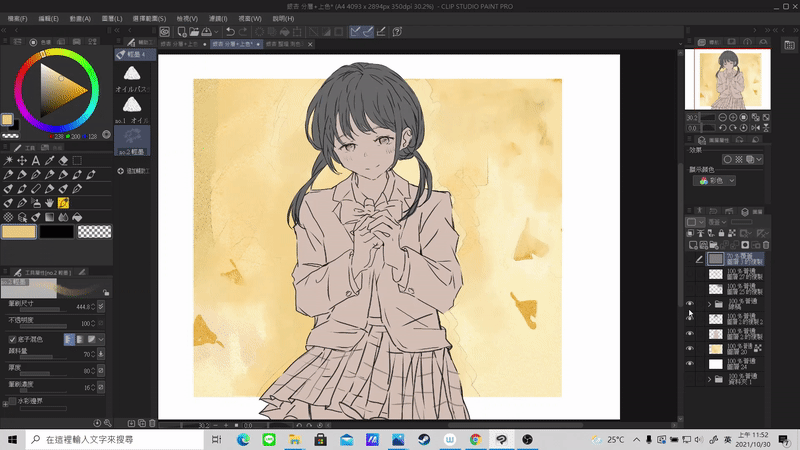Flip canvas horizontally in Navigator

[756, 128]
